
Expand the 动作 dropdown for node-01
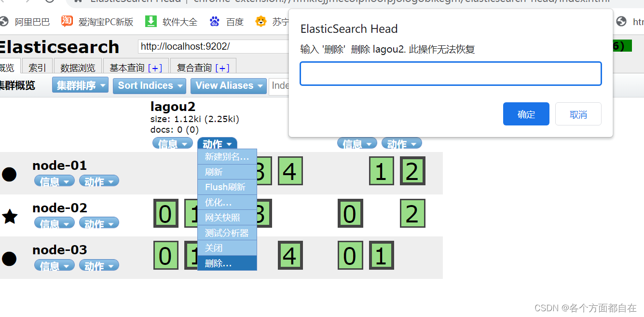click(x=99, y=181)
